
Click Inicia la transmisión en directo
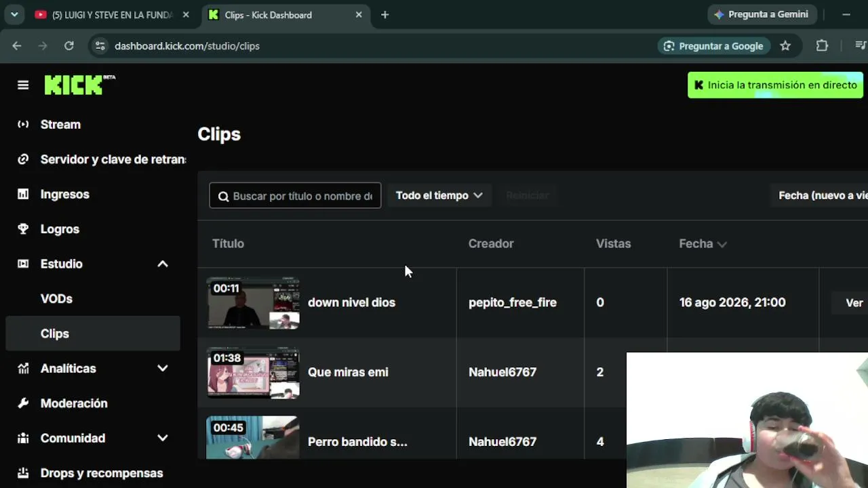[x=775, y=85]
